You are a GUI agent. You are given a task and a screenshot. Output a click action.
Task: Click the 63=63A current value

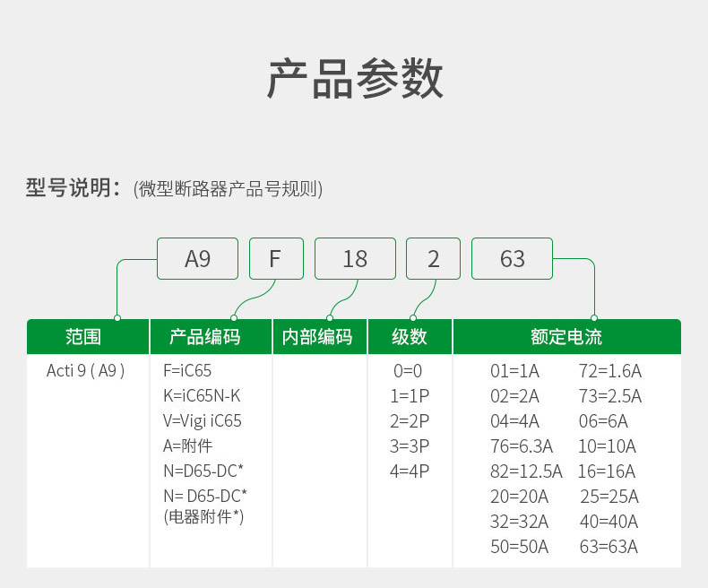pyautogui.click(x=609, y=547)
